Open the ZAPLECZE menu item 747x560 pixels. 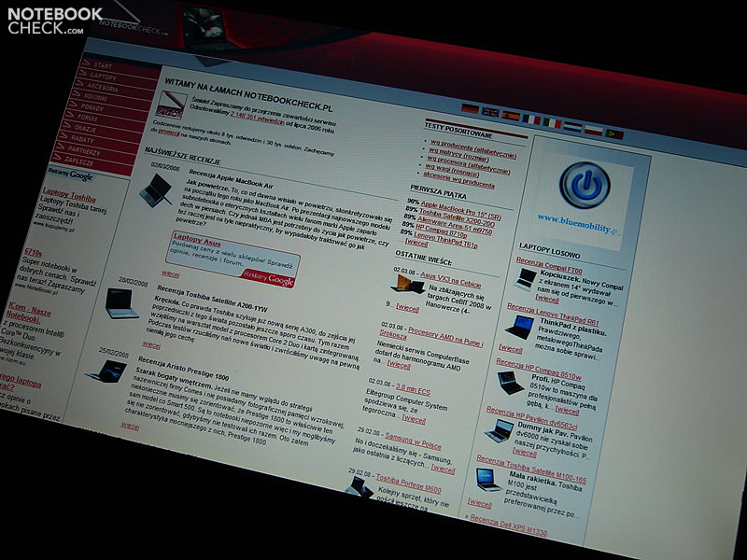(x=79, y=161)
